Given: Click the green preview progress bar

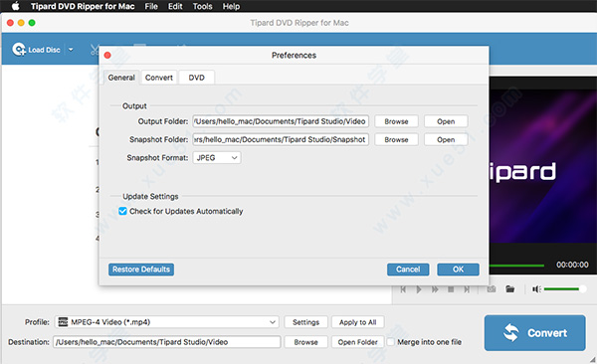Looking at the screenshot, I should click(516, 266).
